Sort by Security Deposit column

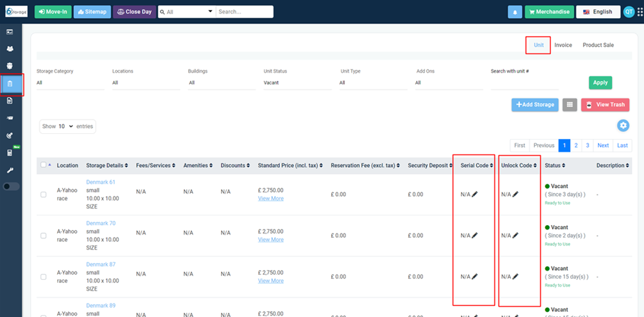(429, 165)
